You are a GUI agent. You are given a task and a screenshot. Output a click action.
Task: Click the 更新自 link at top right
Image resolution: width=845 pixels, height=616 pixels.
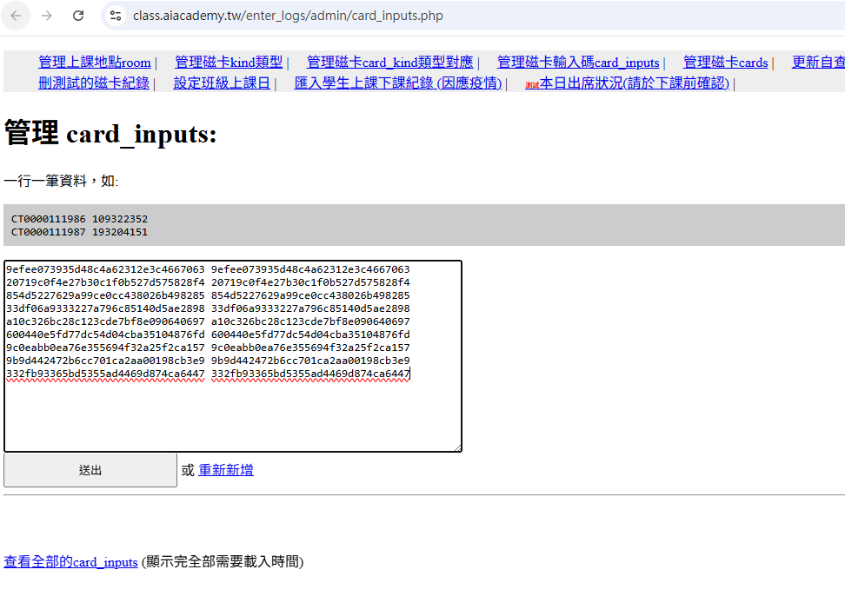pos(817,63)
